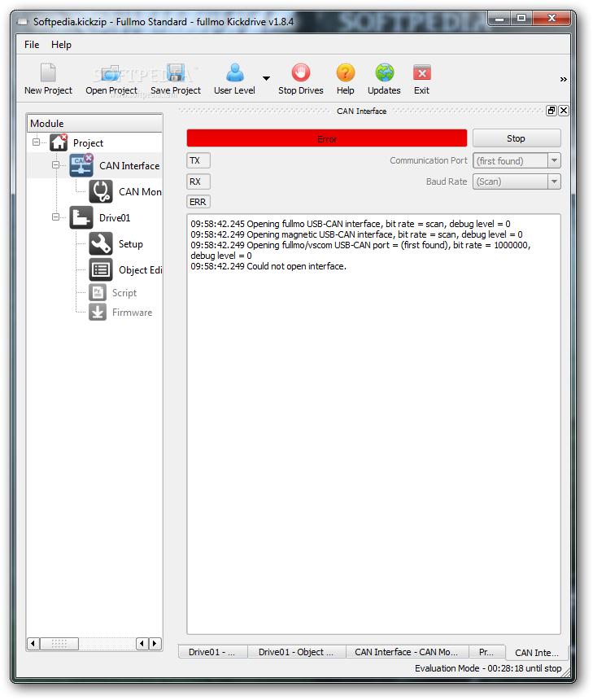The image size is (593, 700).
Task: Open a project via Open Project icon
Action: [111, 72]
